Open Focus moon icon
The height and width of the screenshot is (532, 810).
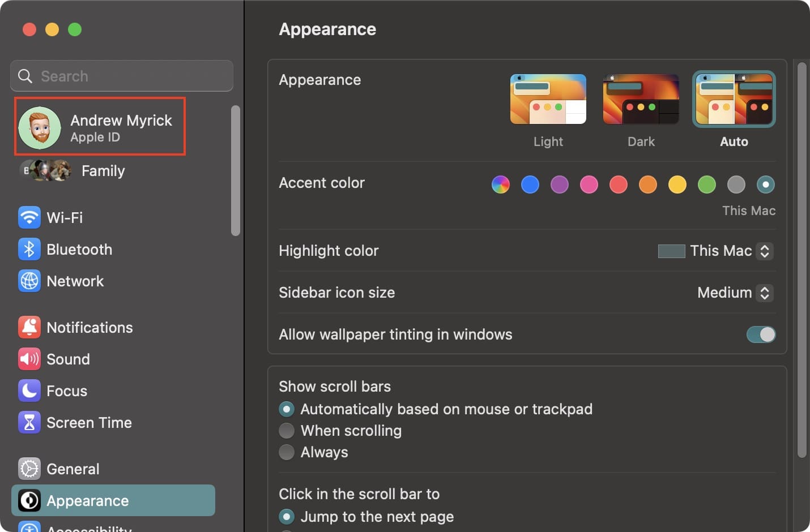(29, 391)
